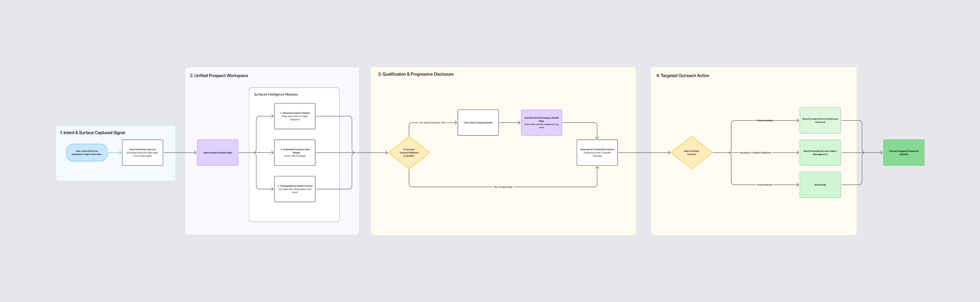Select the '3. Firmographic & Growth Context' box
Screen dimensions: 980x302
tap(295, 189)
